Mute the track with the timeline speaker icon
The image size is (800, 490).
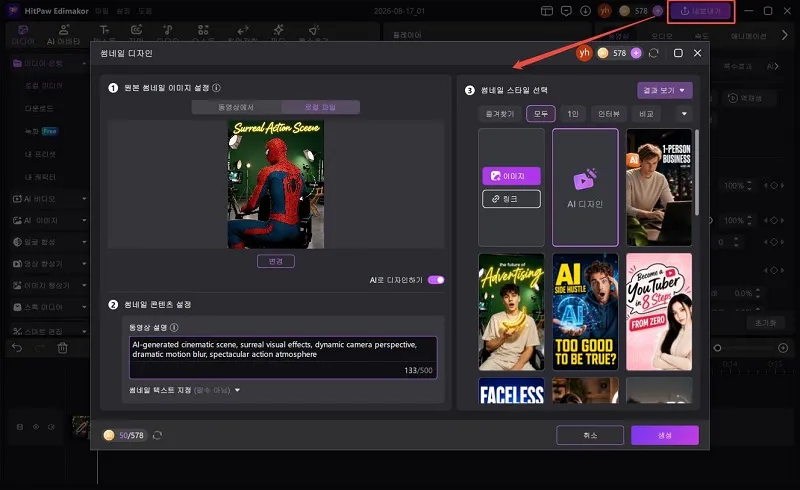(x=52, y=427)
